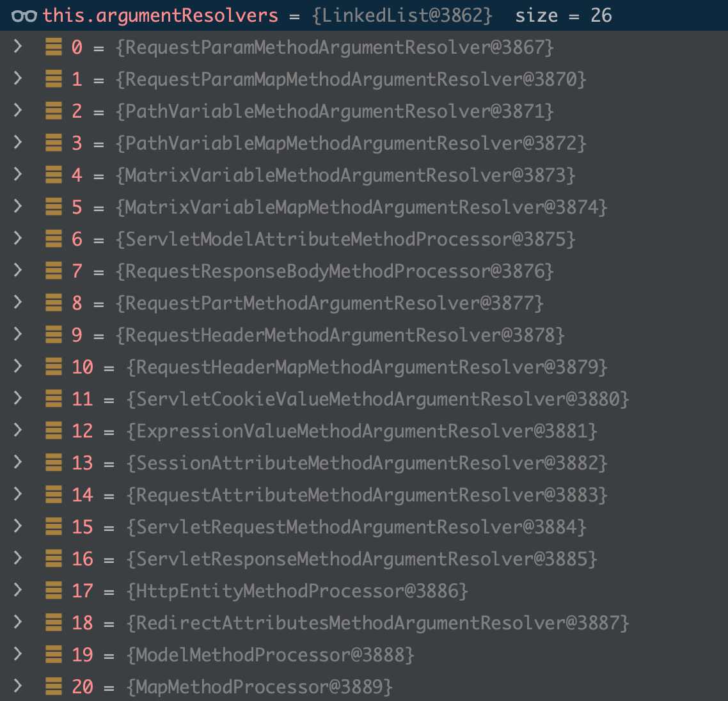
Task: Click the list-element icon of row 20
Action: [53, 686]
